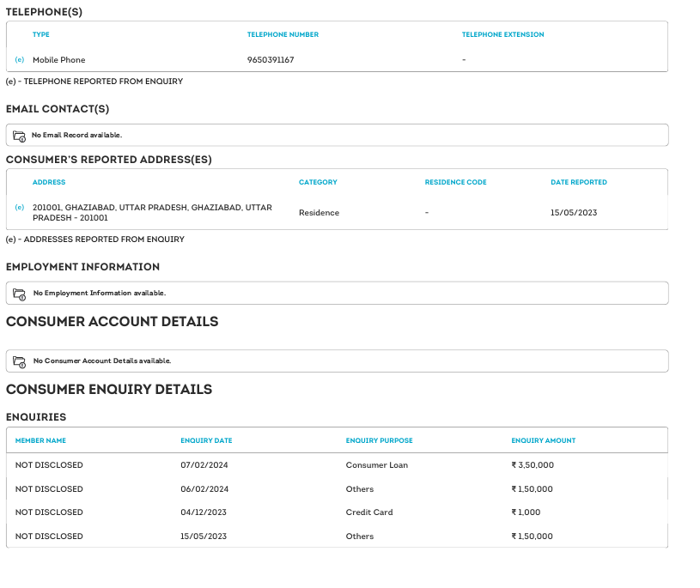Select the Consumer Loan enquiry purpose cell
Viewport: 700px width, 588px height.
pos(377,465)
